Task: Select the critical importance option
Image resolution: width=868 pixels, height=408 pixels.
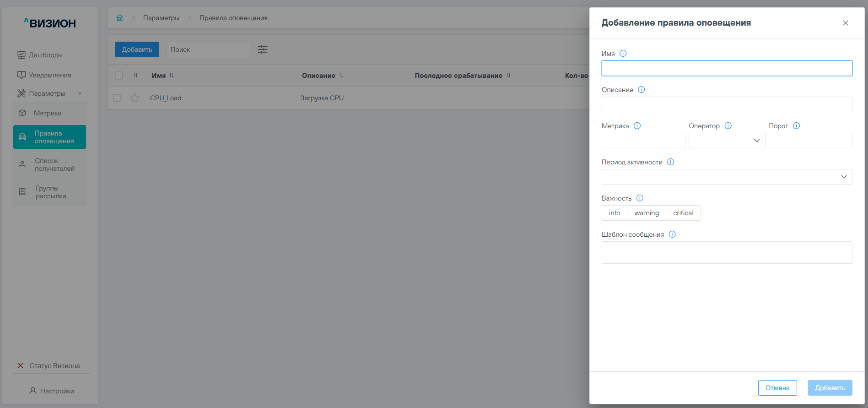Action: click(683, 213)
